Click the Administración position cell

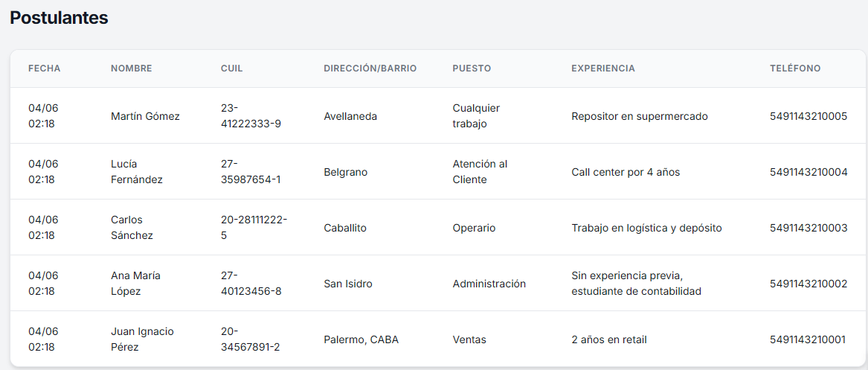pos(489,284)
